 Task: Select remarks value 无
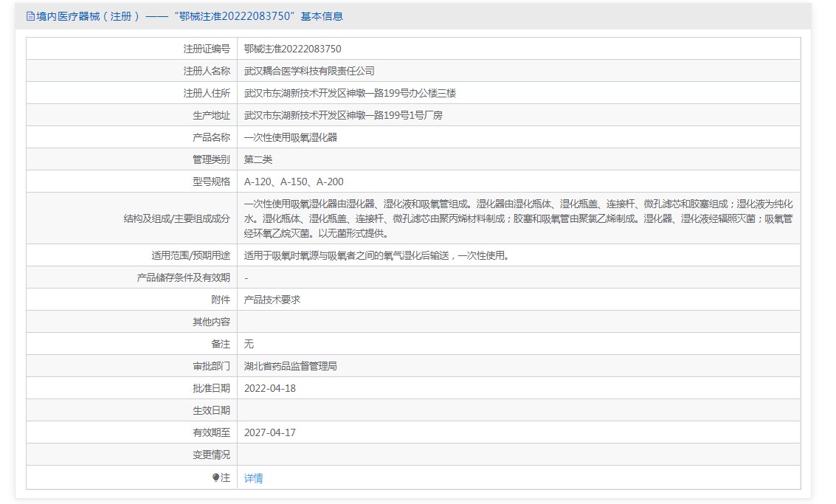tap(249, 345)
